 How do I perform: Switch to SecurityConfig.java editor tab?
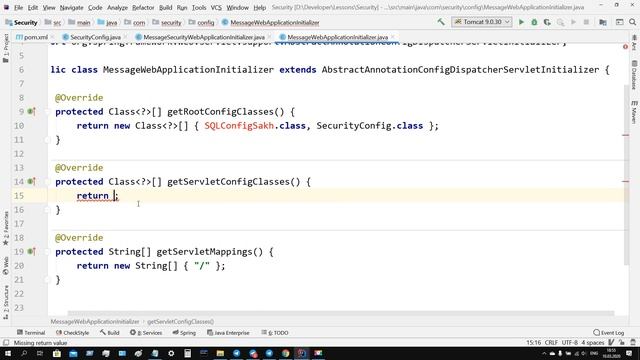92,37
